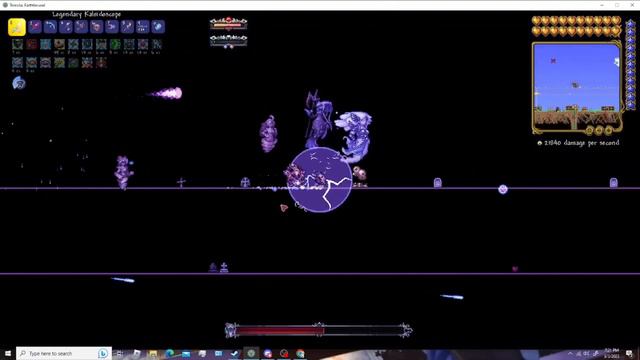Select hotbar slot 3 pickaxe item

click(x=50, y=27)
